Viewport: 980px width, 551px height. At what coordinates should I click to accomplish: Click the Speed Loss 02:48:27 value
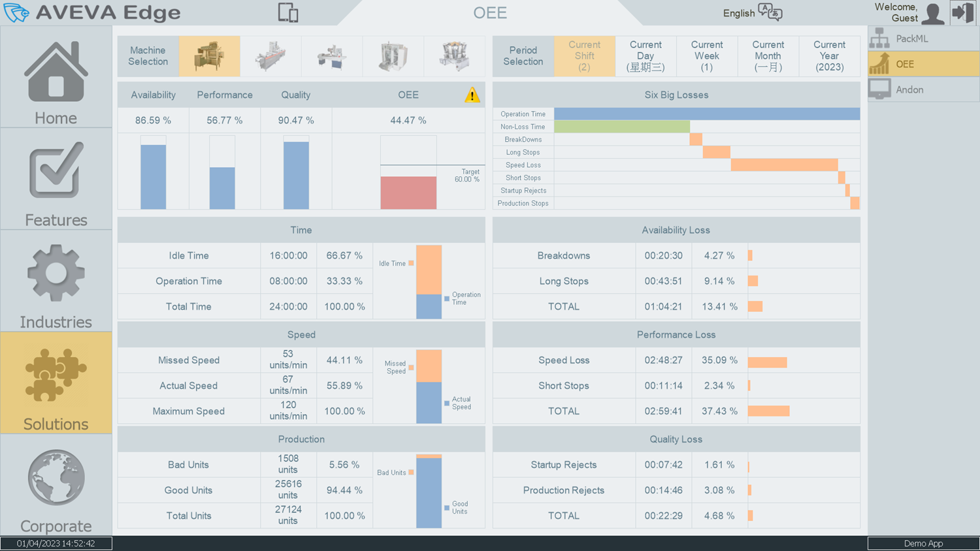[x=663, y=360]
